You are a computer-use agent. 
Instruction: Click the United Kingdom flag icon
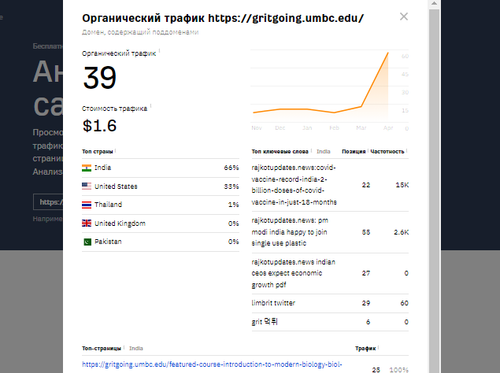[x=86, y=223]
